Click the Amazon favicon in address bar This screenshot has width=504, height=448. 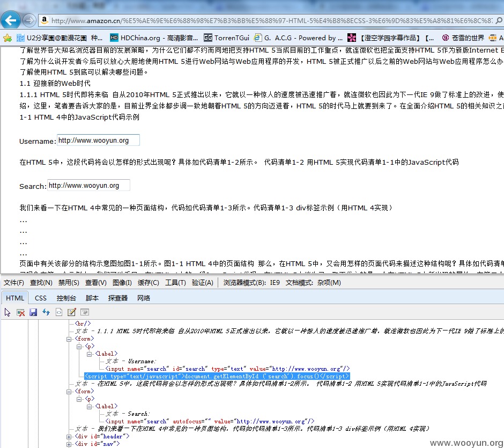pyautogui.click(x=45, y=20)
